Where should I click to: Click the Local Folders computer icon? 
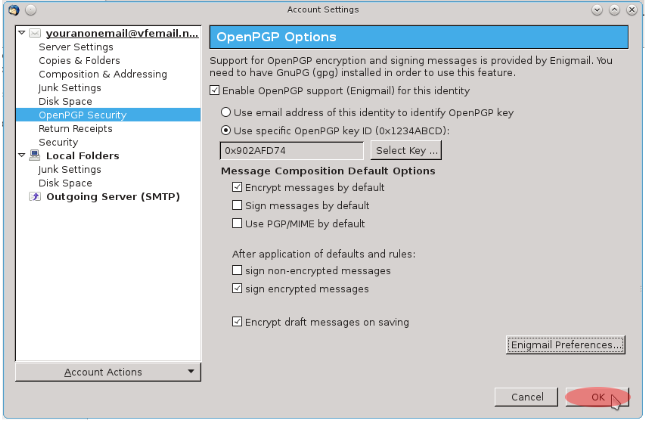tap(35, 156)
